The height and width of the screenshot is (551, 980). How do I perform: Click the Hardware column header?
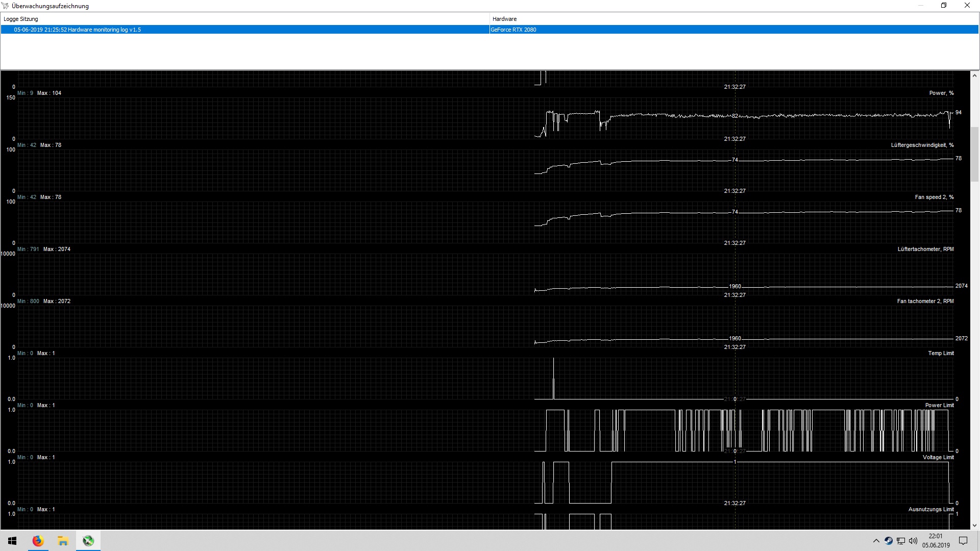pyautogui.click(x=504, y=19)
